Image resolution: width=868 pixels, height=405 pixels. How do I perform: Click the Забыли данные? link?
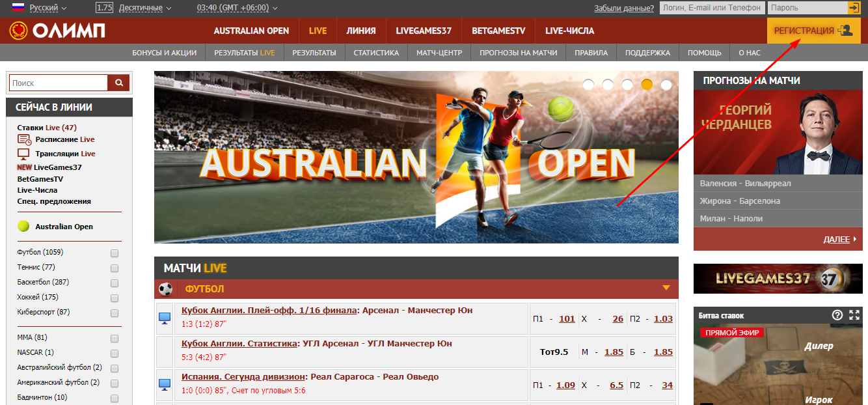pos(623,8)
